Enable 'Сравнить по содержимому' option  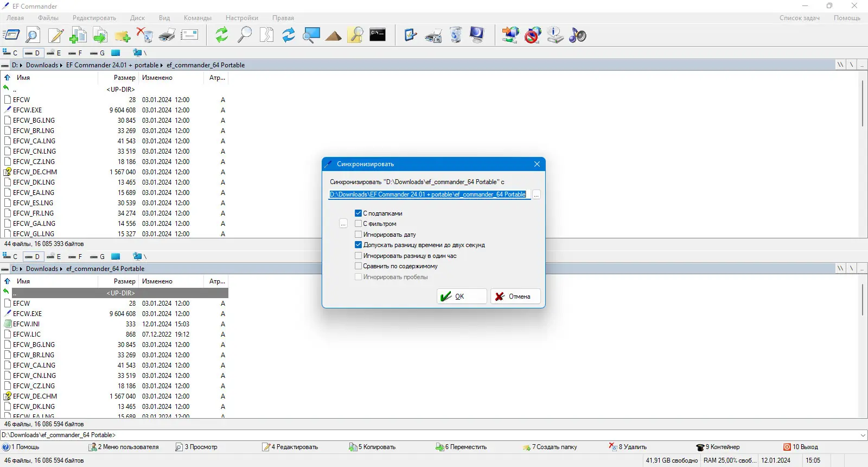pyautogui.click(x=358, y=266)
